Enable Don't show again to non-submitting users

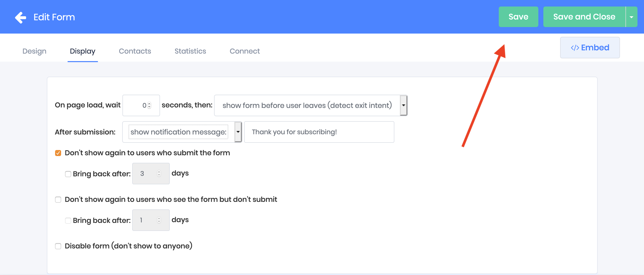tap(58, 200)
